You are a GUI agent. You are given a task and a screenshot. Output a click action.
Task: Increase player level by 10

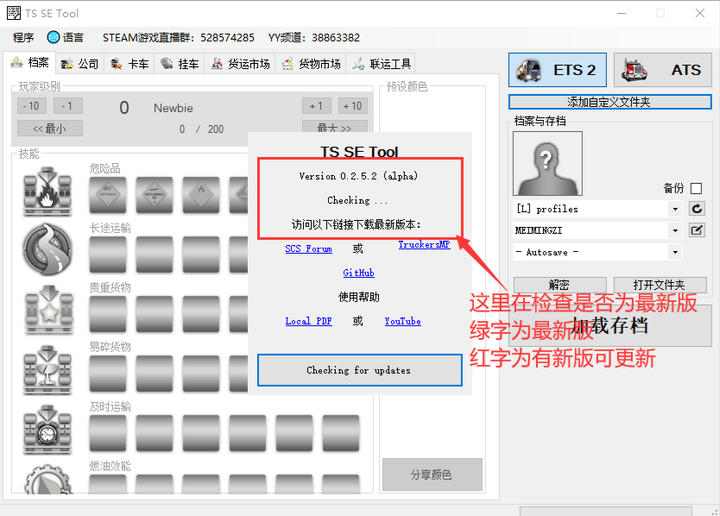[353, 106]
